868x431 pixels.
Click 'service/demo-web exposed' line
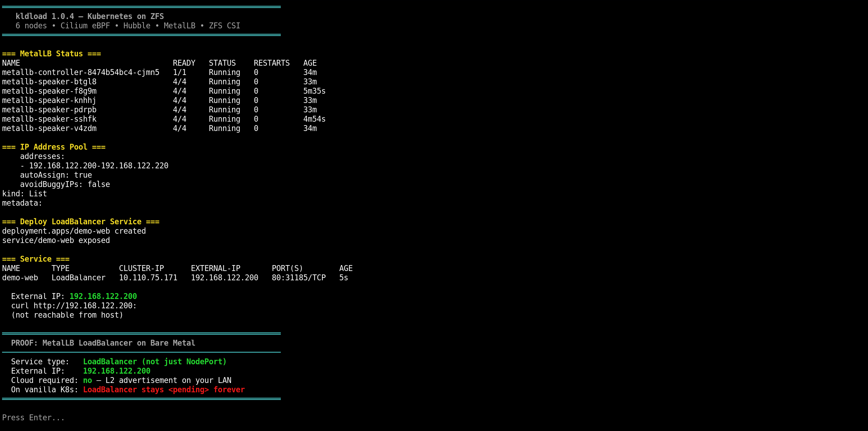pyautogui.click(x=56, y=240)
